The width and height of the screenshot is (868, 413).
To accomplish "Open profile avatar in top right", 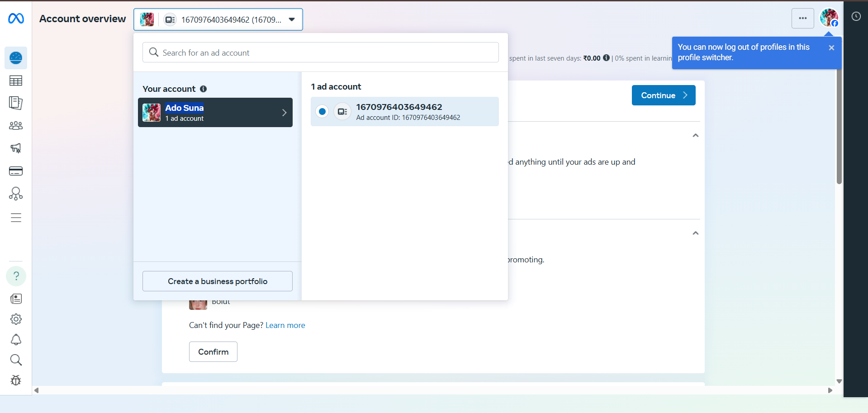I will [829, 18].
